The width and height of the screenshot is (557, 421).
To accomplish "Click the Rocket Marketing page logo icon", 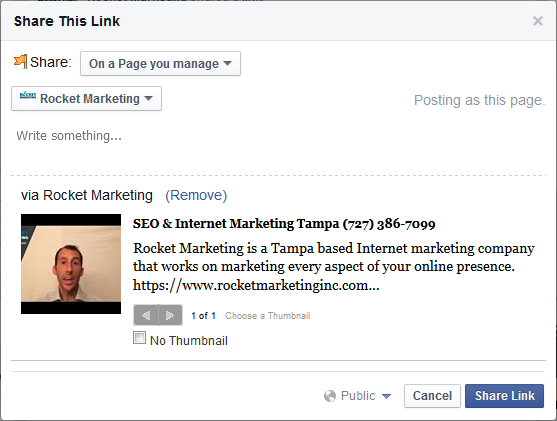I will (x=28, y=98).
